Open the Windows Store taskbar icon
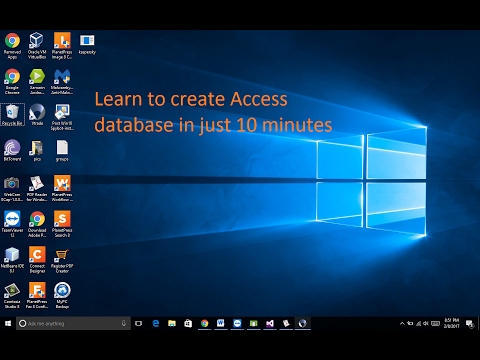This screenshot has height=360, width=480. pos(188,323)
